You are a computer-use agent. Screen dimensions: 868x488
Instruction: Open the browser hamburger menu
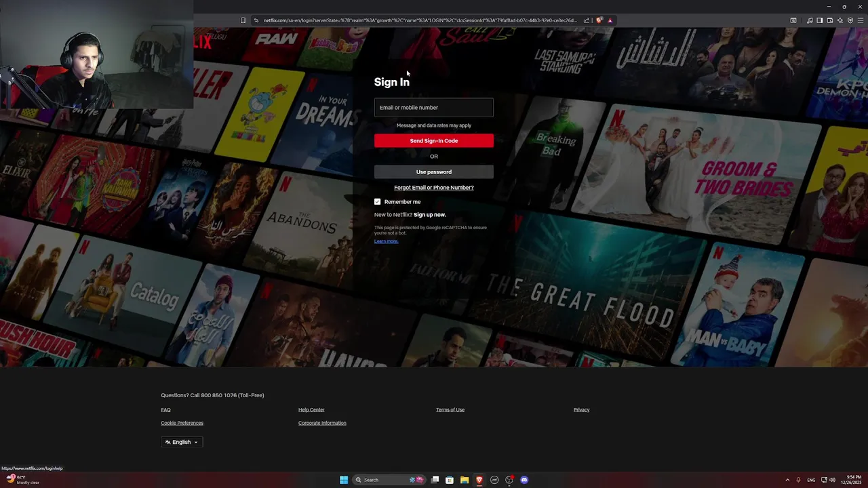861,20
